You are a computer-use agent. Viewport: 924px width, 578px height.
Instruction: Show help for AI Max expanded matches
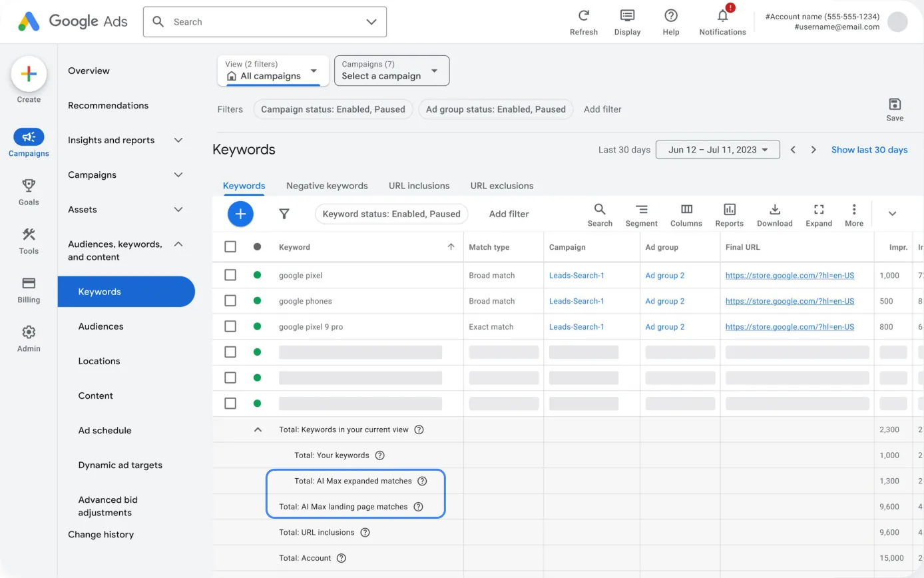422,481
